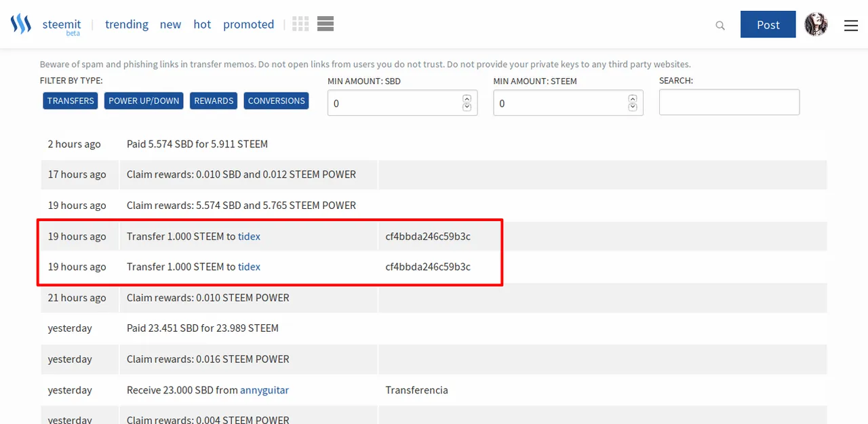Select 'Claim rewards: 5.574 SBD and 5.765 STEEM POWER'

(241, 205)
